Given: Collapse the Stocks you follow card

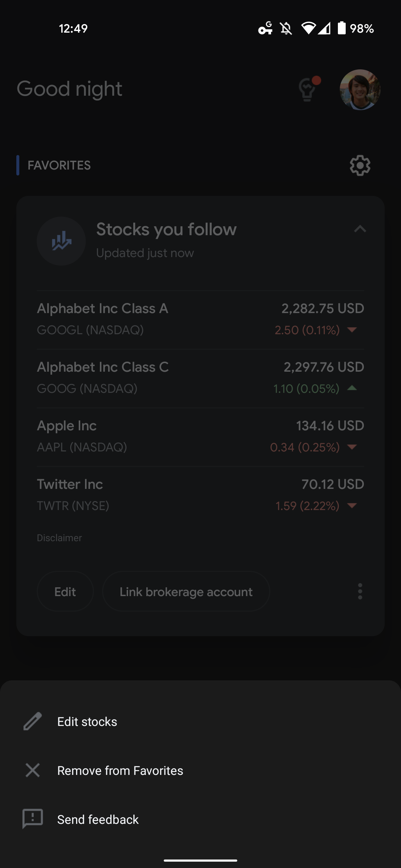Looking at the screenshot, I should pyautogui.click(x=360, y=229).
